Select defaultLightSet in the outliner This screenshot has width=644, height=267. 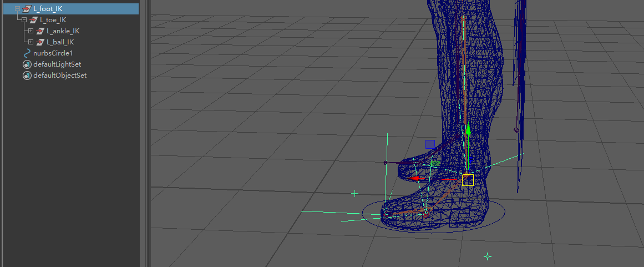click(57, 64)
